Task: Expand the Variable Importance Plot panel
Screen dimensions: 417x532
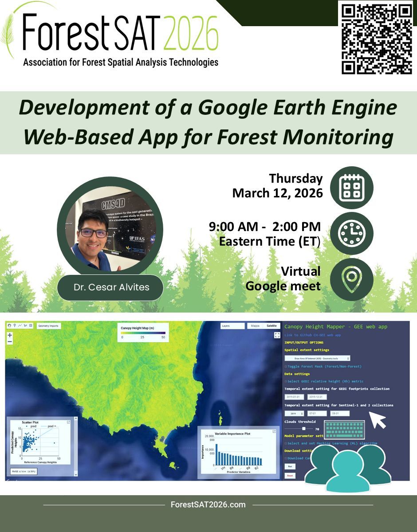Action: (x=274, y=430)
